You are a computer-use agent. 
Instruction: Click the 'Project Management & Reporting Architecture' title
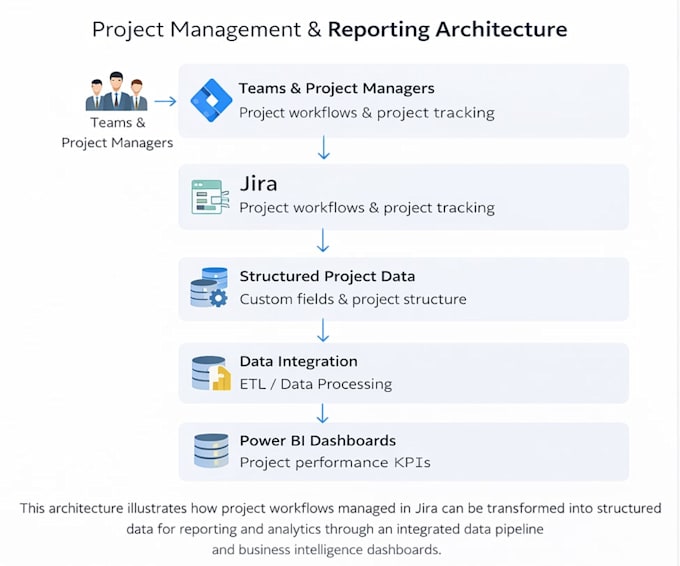[330, 29]
